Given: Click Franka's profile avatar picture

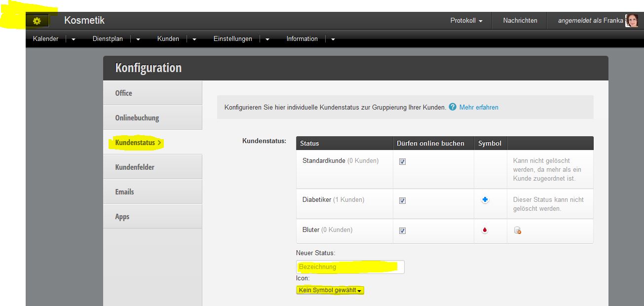Looking at the screenshot, I should (x=632, y=21).
